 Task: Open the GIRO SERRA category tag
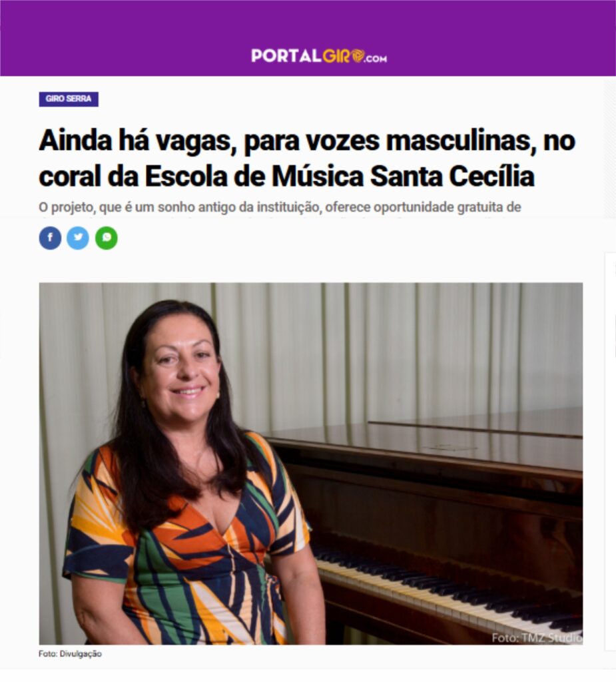click(x=69, y=99)
